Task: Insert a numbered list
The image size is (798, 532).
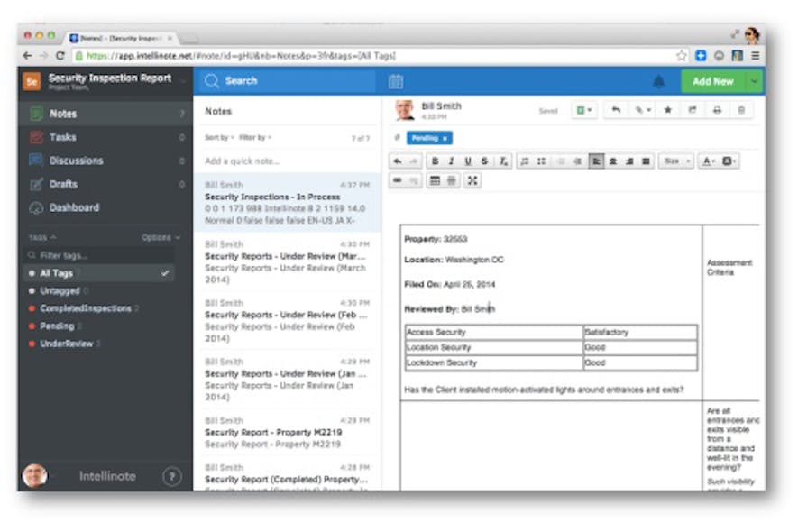Action: pos(525,161)
